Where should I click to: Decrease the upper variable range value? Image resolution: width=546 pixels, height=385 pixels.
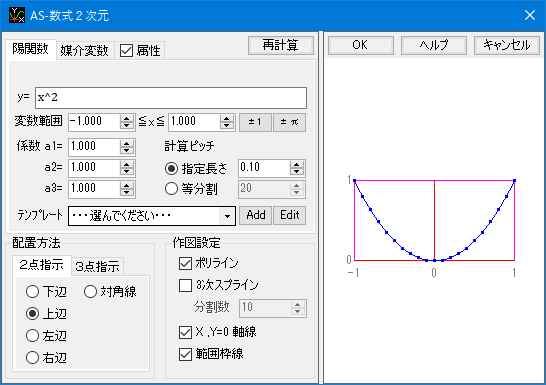tap(227, 126)
